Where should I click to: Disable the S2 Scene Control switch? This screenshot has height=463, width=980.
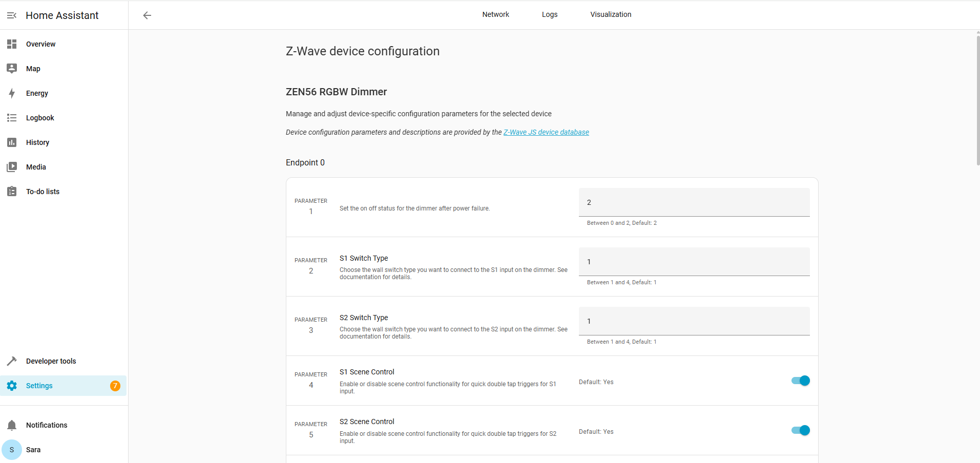(800, 430)
